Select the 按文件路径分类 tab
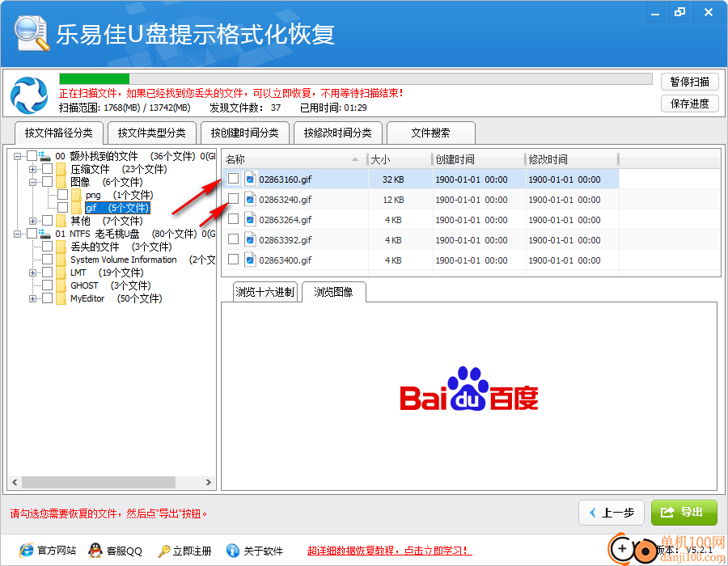 click(x=58, y=133)
